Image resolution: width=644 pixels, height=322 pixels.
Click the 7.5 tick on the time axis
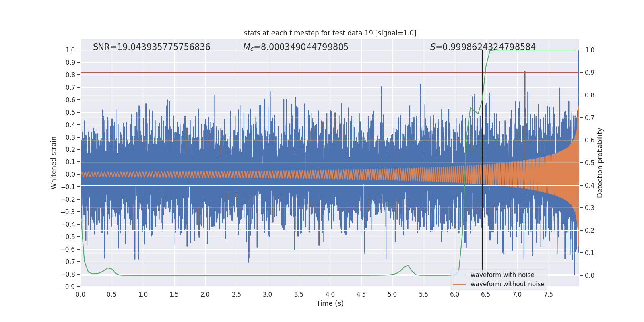pyautogui.click(x=548, y=294)
